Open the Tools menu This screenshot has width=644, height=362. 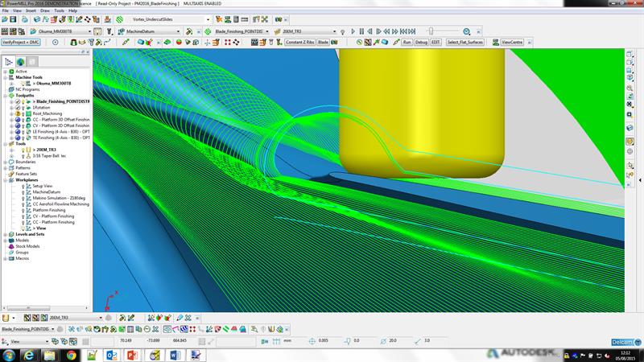click(59, 10)
